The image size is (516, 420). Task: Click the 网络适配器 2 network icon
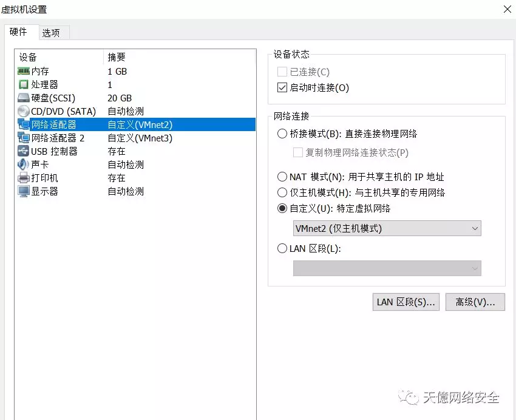23,138
